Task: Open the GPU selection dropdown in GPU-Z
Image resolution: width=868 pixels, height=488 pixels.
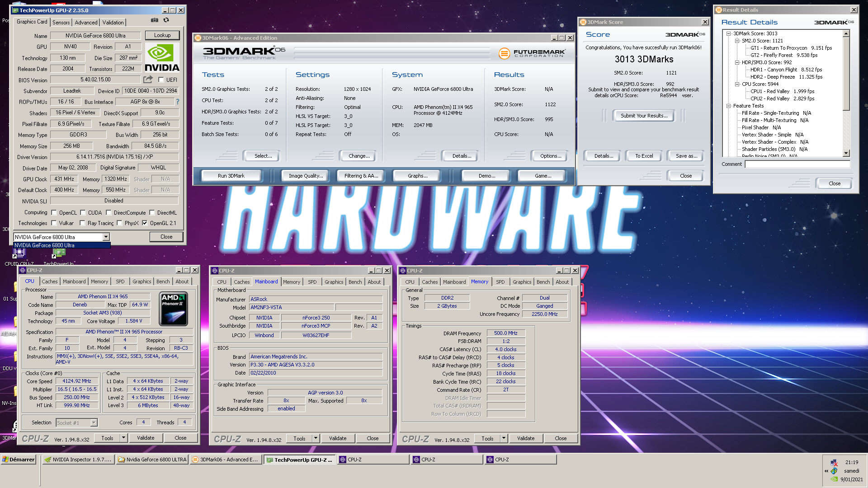Action: point(106,237)
